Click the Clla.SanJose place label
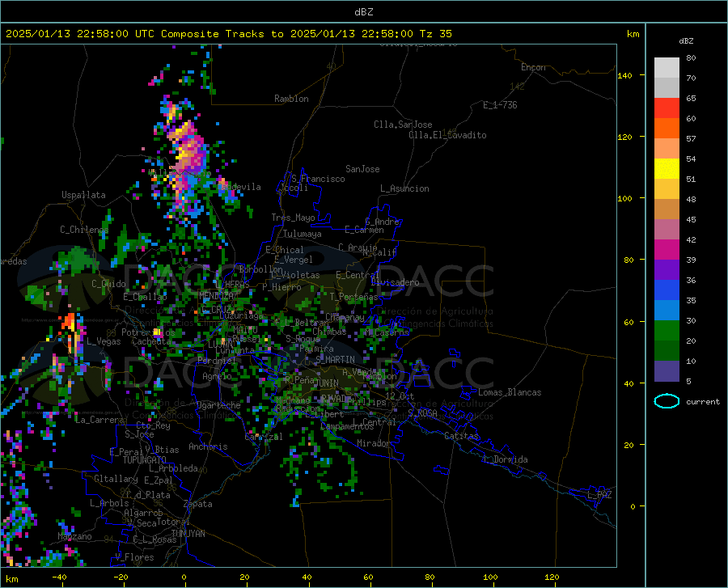Screen dimensions: 728x588 click(403, 125)
